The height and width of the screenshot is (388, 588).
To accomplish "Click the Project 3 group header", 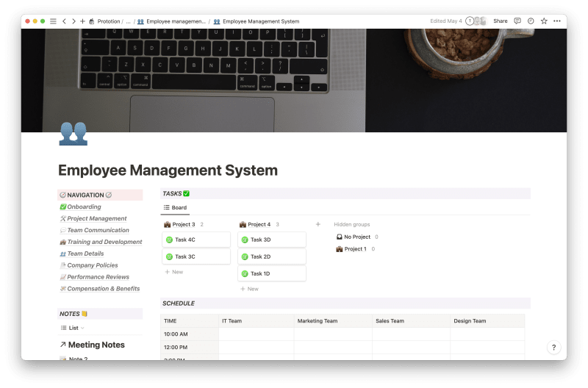I will pyautogui.click(x=179, y=225).
